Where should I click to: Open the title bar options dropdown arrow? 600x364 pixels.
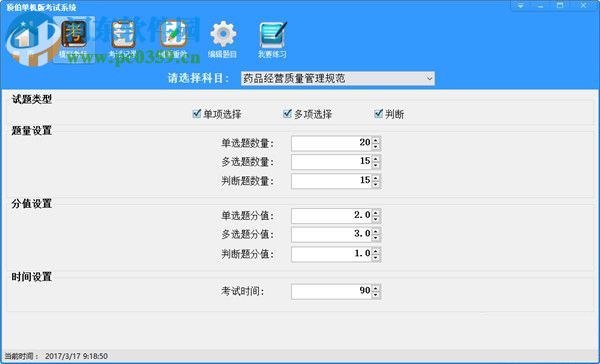coord(520,5)
